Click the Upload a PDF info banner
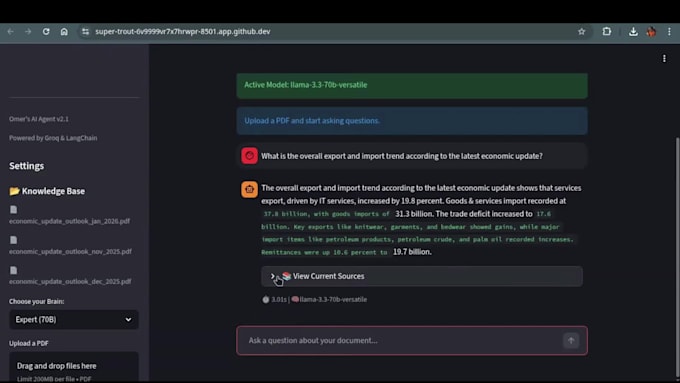The image size is (680, 383). [412, 121]
